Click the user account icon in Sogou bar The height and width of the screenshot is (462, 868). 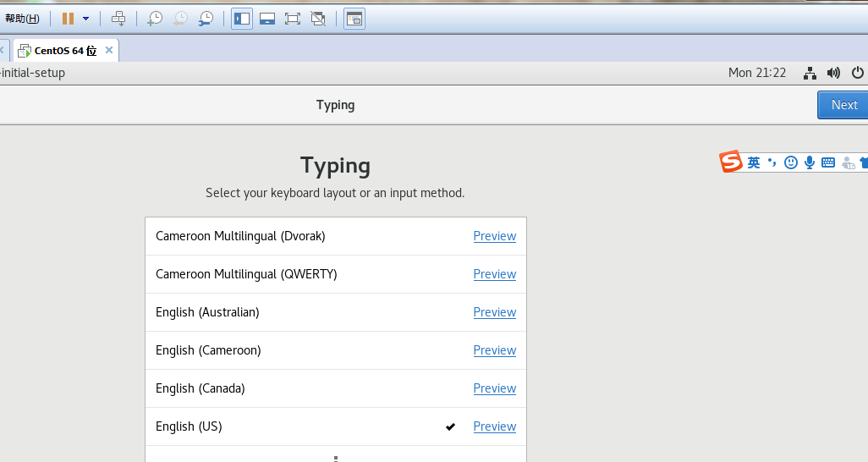pyautogui.click(x=848, y=162)
